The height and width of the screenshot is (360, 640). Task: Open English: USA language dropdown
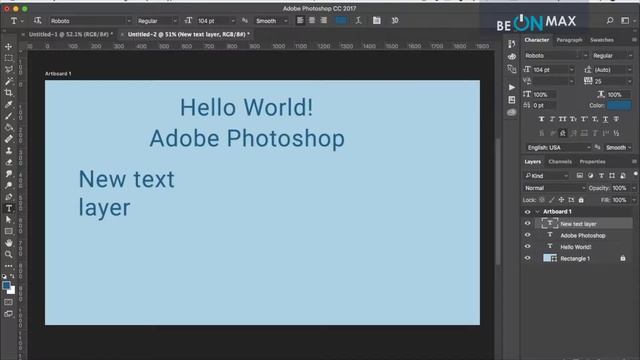tap(558, 147)
